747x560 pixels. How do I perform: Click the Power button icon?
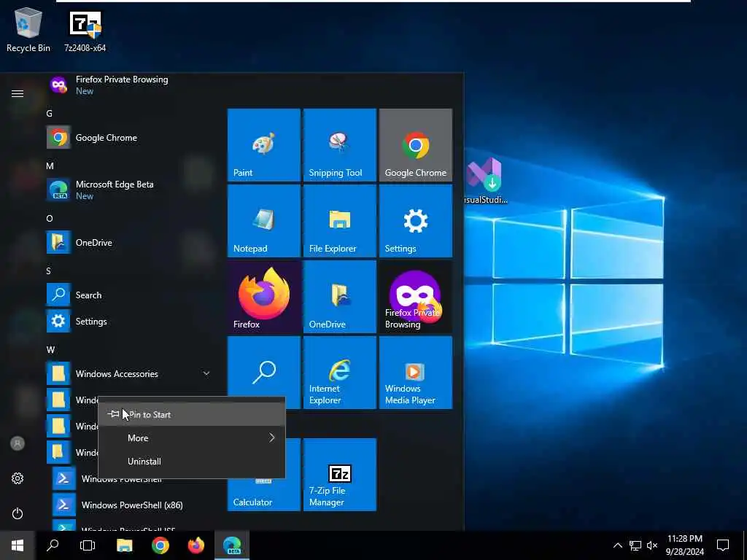pos(18,513)
